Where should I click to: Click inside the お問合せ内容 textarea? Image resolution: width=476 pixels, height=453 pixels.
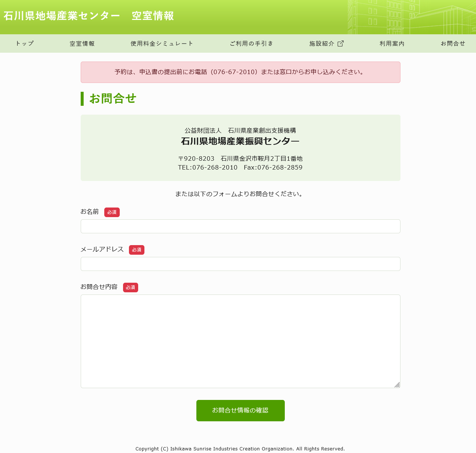coord(241,341)
